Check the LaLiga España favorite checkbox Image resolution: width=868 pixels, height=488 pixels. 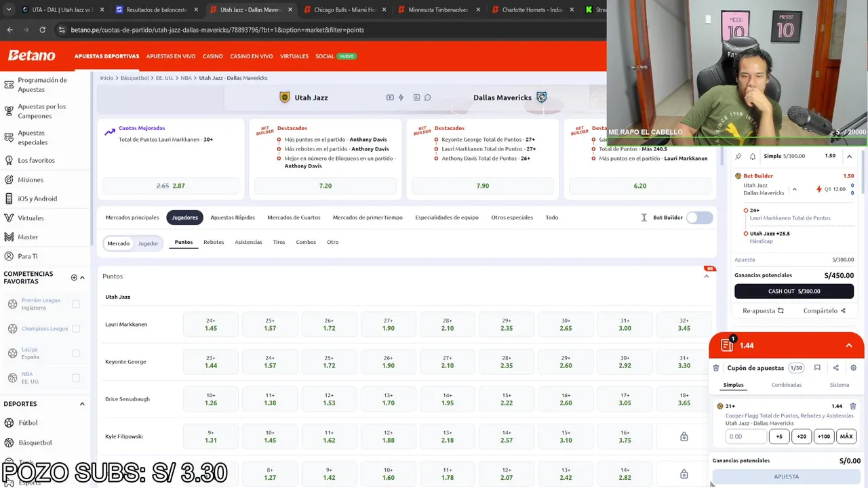[76, 353]
